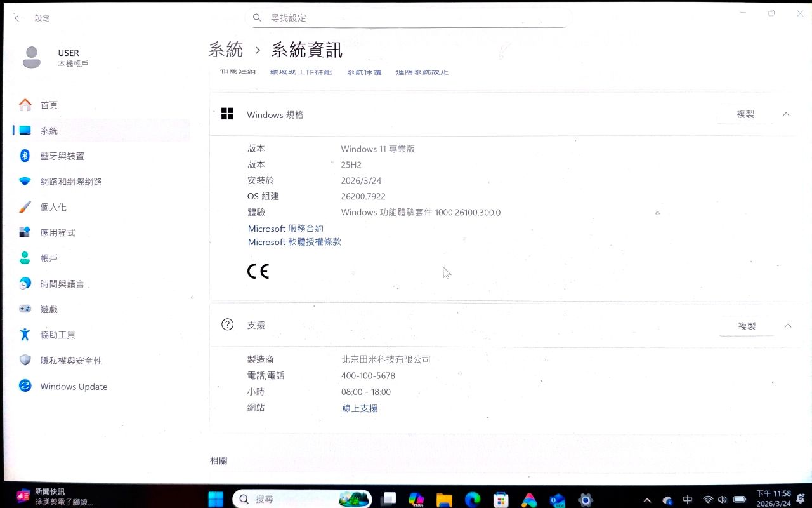Show hidden system tray icons

tap(647, 500)
